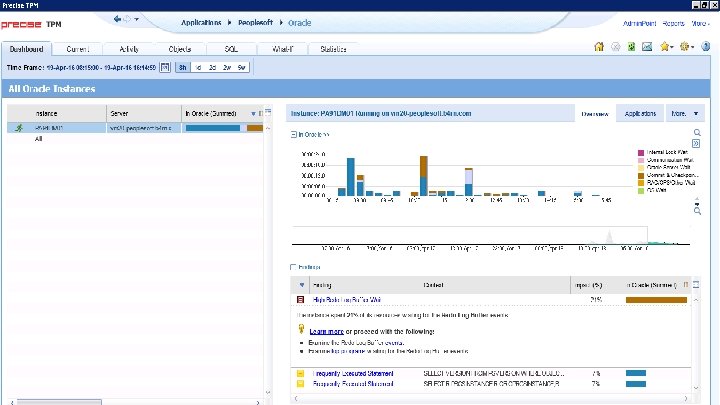Open the navigation history dropdown arrow
The height and width of the screenshot is (405, 720).
point(136,19)
